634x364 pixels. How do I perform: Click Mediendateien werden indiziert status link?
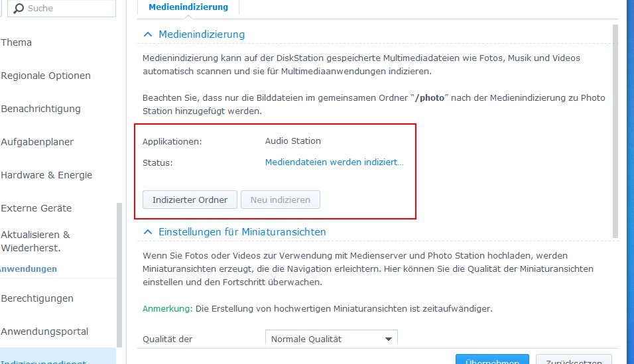[334, 162]
